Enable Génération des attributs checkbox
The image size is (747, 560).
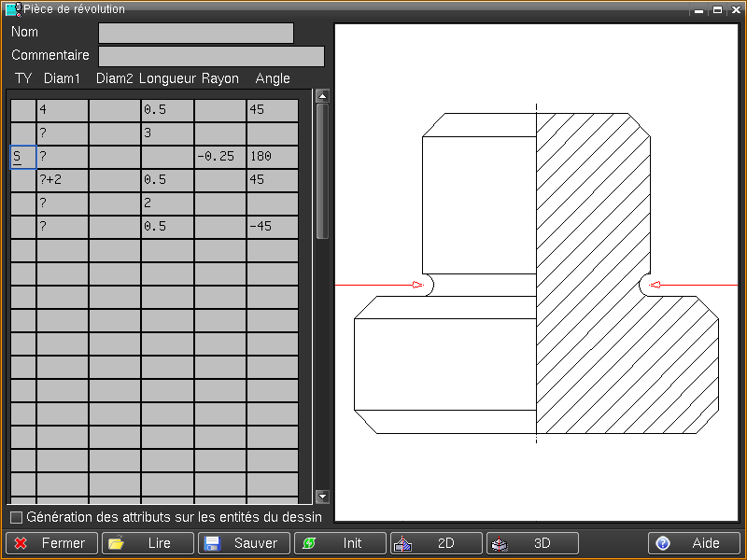pos(16,517)
